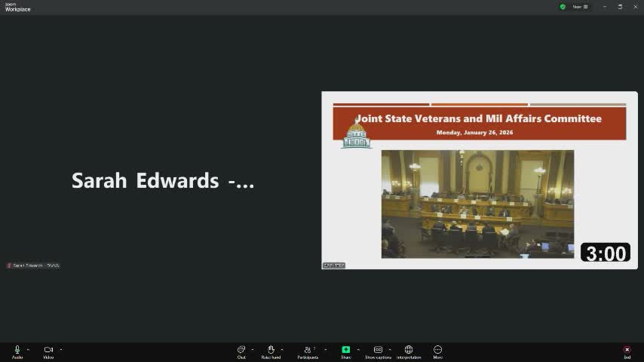Expand the Show captions options arrow
The height and width of the screenshot is (362, 644).
pyautogui.click(x=390, y=349)
